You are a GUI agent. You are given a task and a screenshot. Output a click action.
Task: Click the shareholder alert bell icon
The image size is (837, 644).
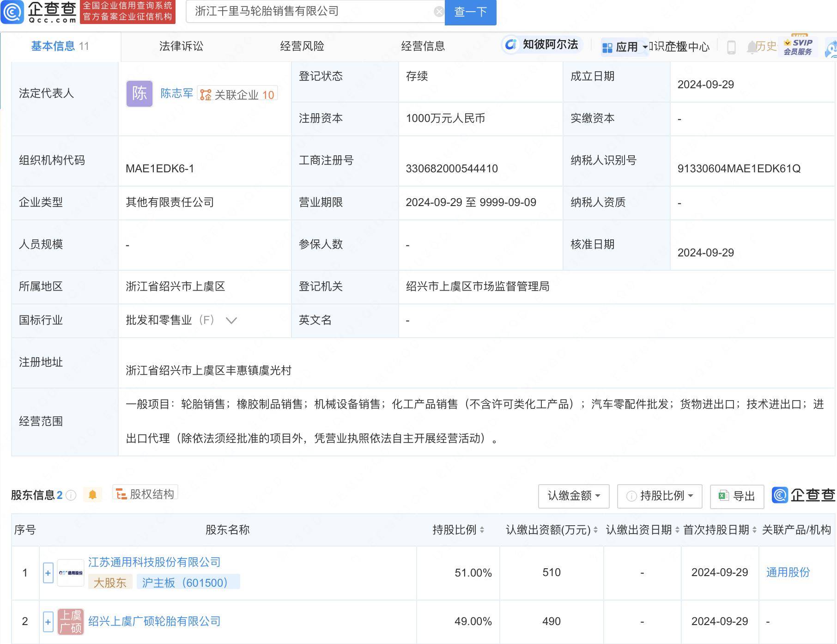(92, 495)
